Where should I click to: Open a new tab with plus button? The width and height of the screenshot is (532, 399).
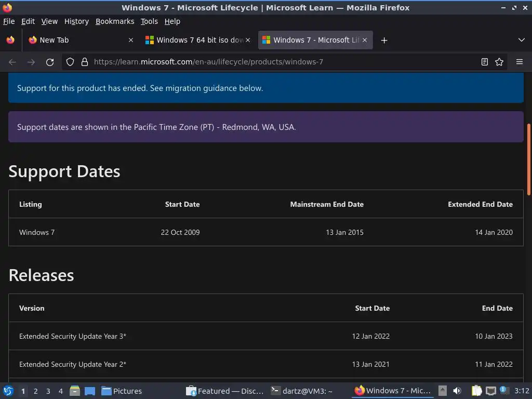click(x=384, y=41)
